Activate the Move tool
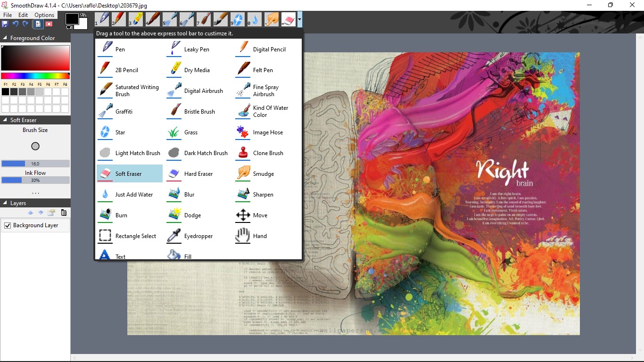This screenshot has height=362, width=644. (267, 215)
